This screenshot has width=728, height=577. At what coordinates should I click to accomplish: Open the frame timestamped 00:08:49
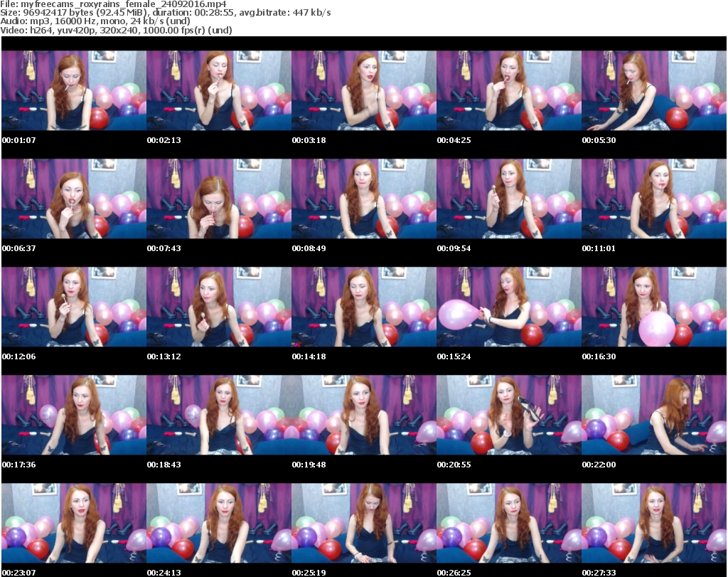pos(363,198)
